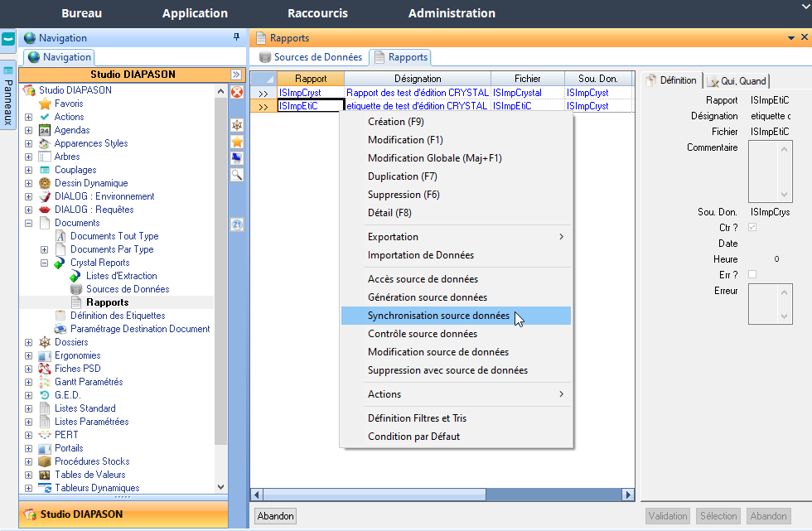This screenshot has width=812, height=531.
Task: Toggle the Ctr ? checkbox
Action: (x=752, y=228)
